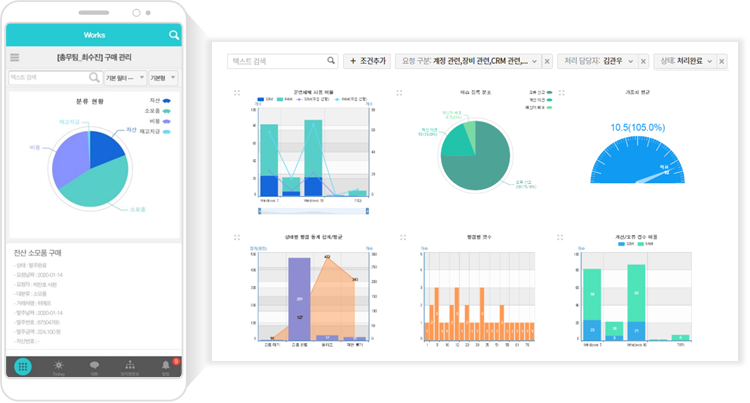Click the drag handle of top-left chart
The width and height of the screenshot is (750, 403).
pos(236,93)
